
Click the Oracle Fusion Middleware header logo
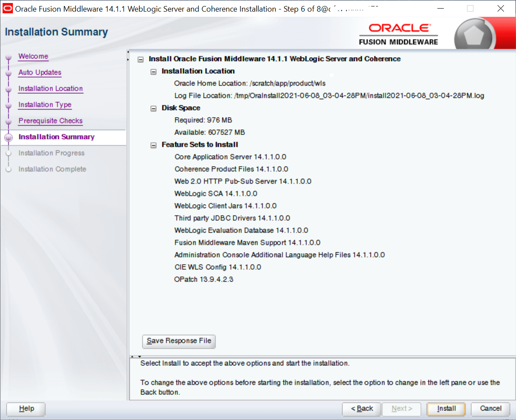pos(398,33)
